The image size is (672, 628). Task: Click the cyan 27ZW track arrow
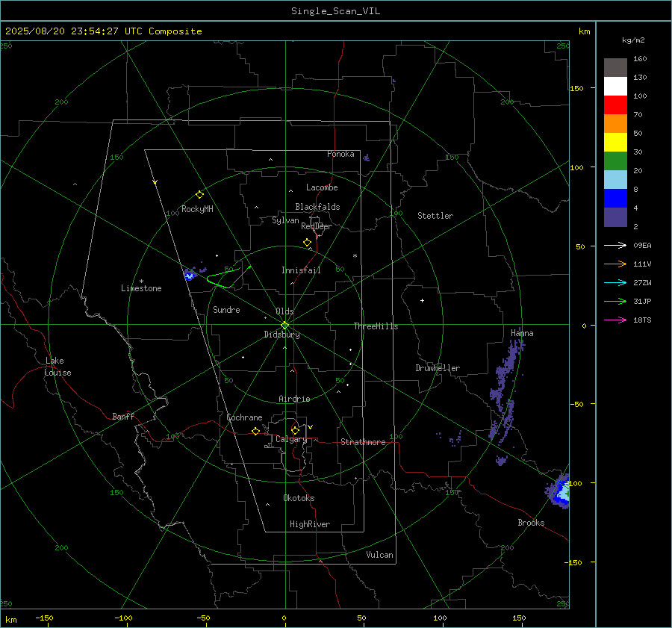coord(615,282)
